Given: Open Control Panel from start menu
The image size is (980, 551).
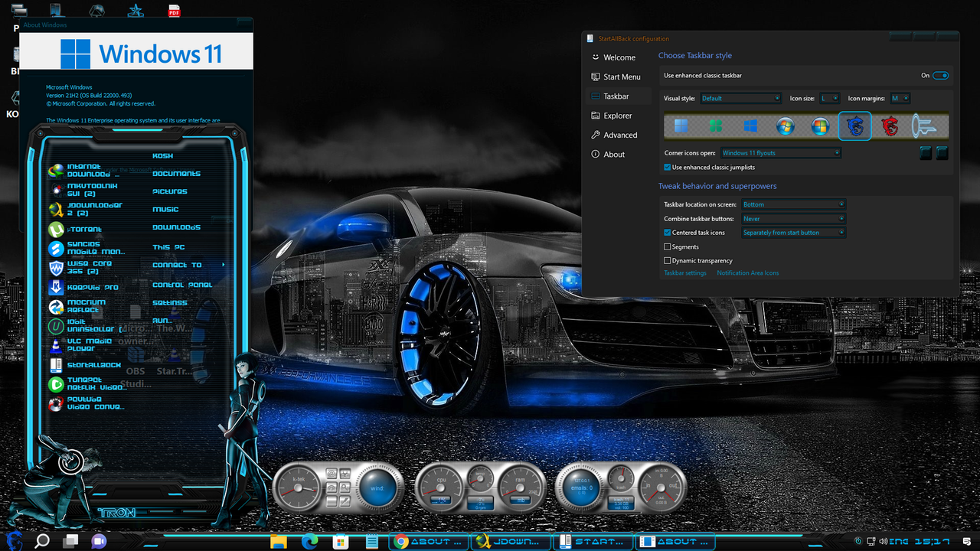Looking at the screenshot, I should tap(182, 285).
